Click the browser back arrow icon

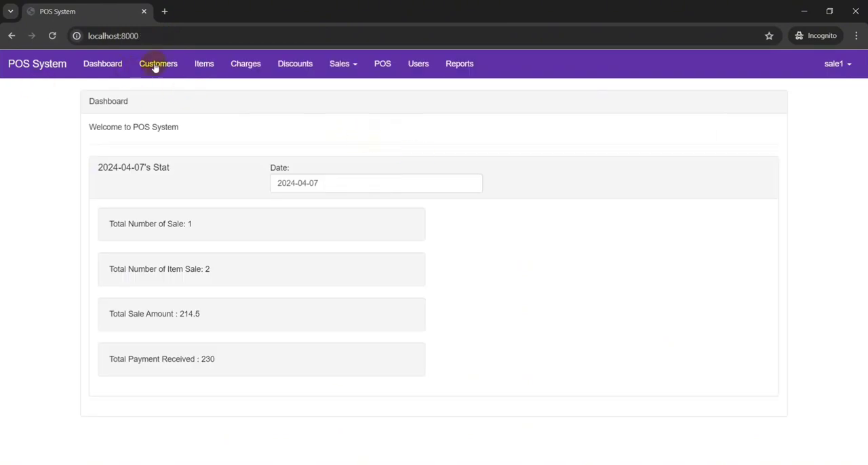pyautogui.click(x=12, y=36)
